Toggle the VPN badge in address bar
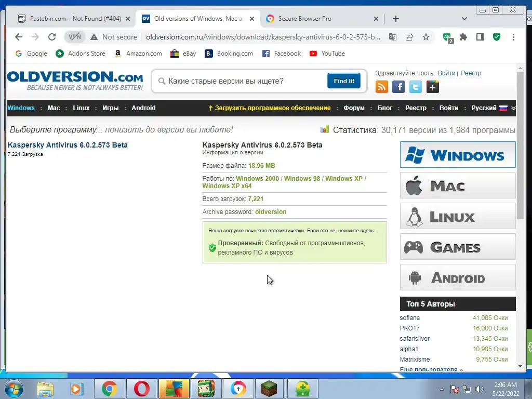532x399 pixels. pyautogui.click(x=75, y=37)
